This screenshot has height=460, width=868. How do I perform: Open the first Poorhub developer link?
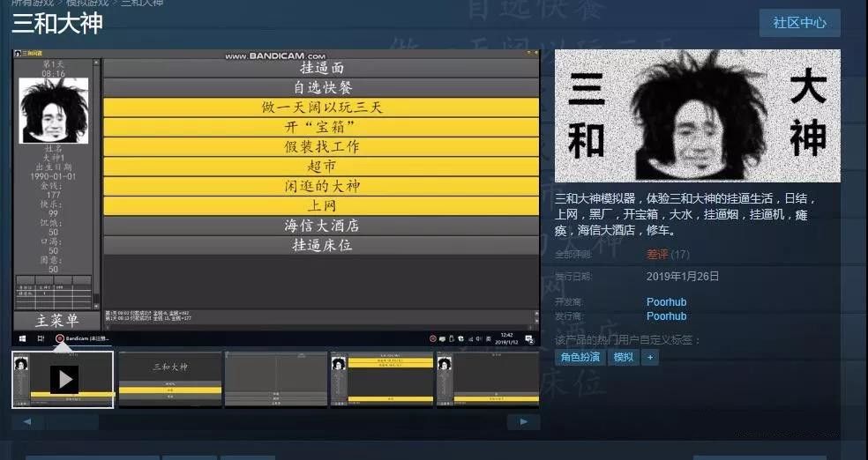click(666, 302)
